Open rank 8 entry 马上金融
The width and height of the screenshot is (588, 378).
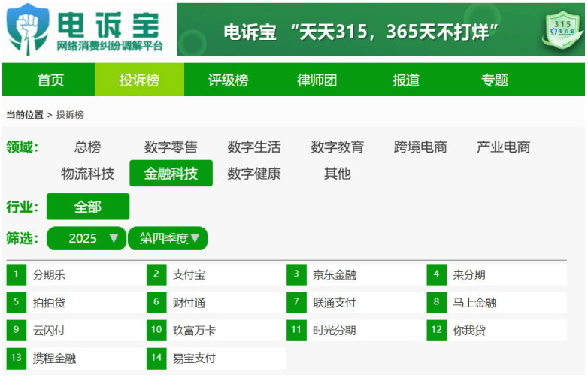click(496, 302)
